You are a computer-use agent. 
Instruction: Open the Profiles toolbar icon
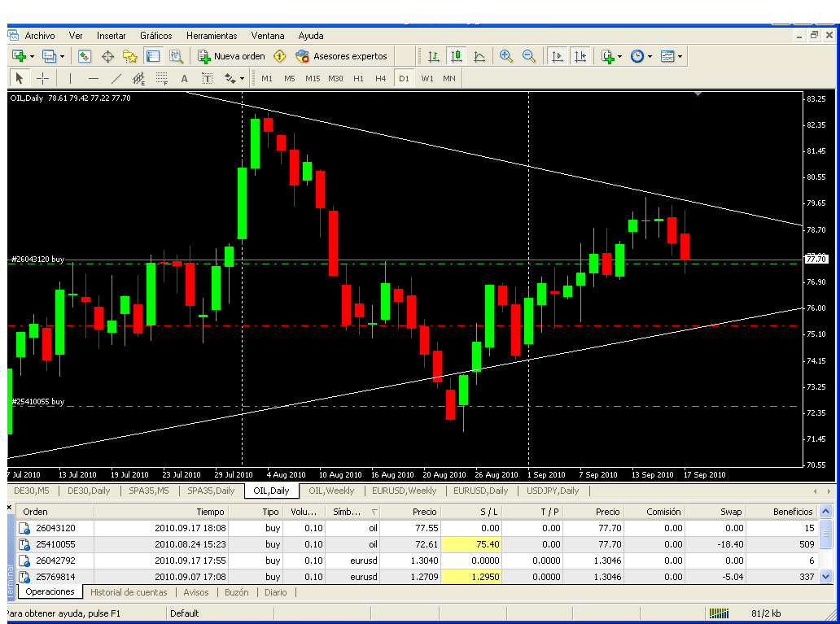[x=49, y=55]
